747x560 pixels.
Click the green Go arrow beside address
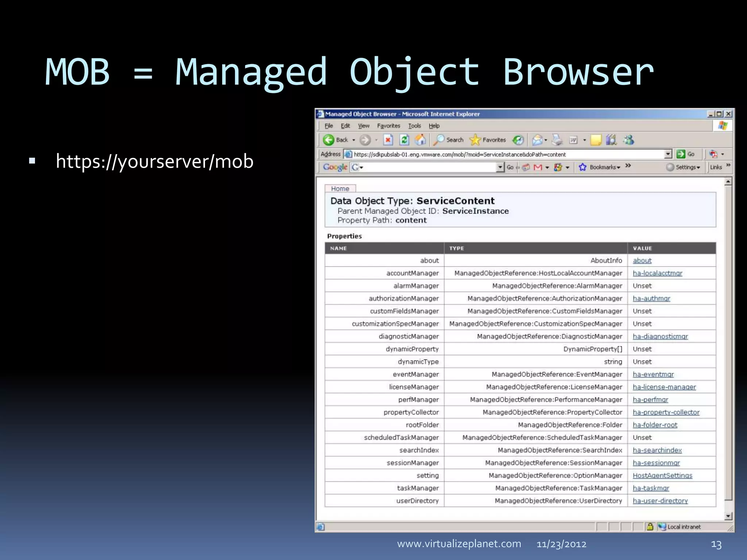681,154
